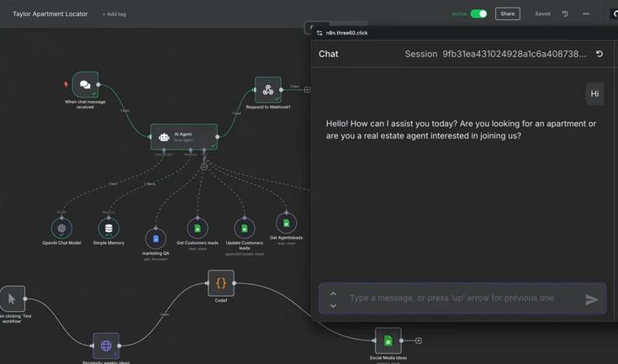Open the Code1 node
The width and height of the screenshot is (618, 364).
point(221,282)
